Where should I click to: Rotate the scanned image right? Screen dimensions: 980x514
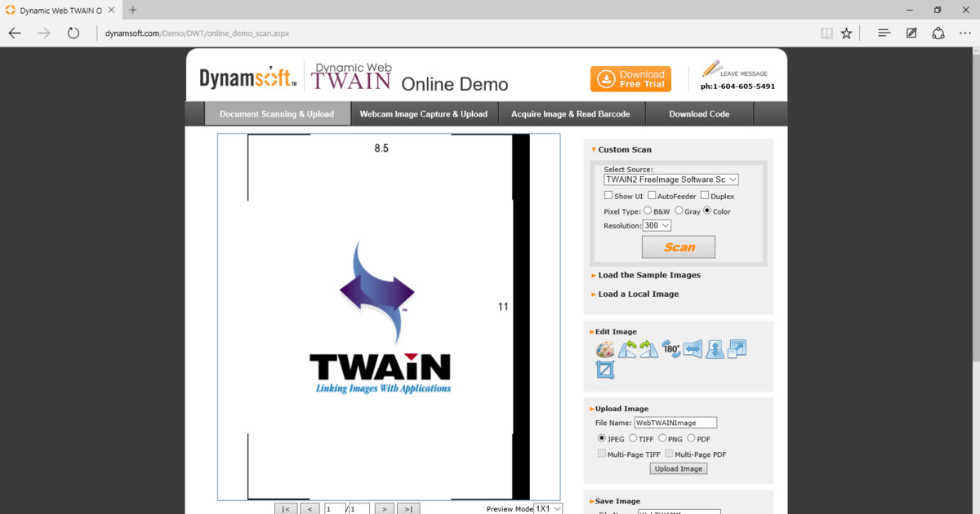point(648,349)
